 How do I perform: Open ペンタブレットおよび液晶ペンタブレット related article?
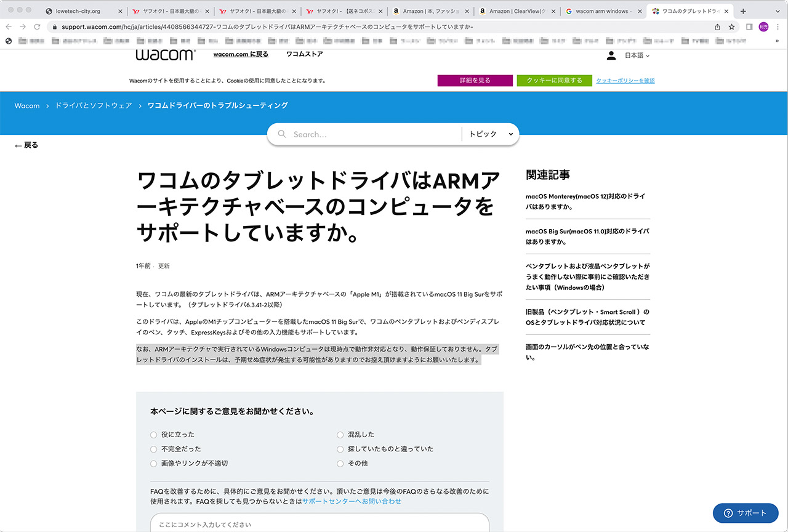(x=587, y=277)
